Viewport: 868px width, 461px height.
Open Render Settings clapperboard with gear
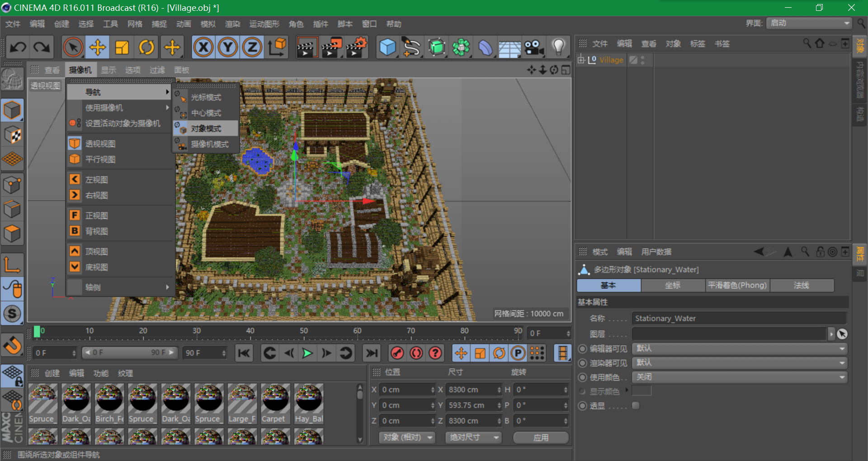point(356,47)
